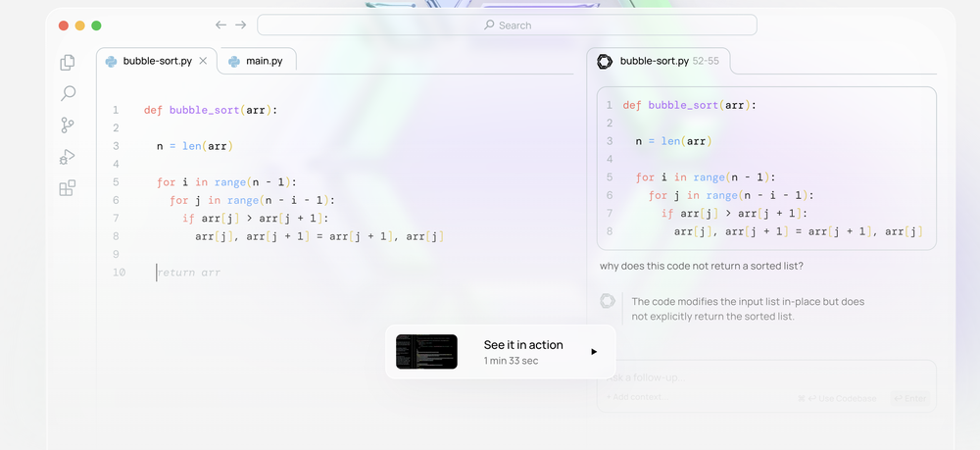Image resolution: width=980 pixels, height=450 pixels.
Task: Click the Python icon on bubble-sort.py tab
Action: click(112, 61)
